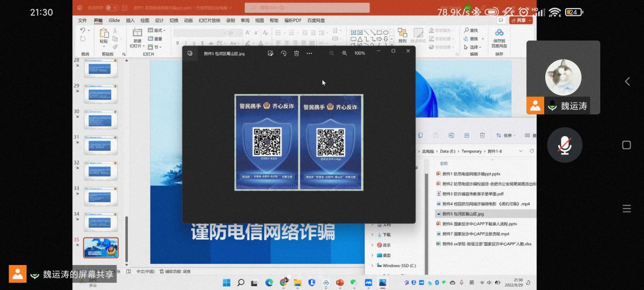
Task: Click the share icon in File Explorer toolbar
Action: pos(466,135)
